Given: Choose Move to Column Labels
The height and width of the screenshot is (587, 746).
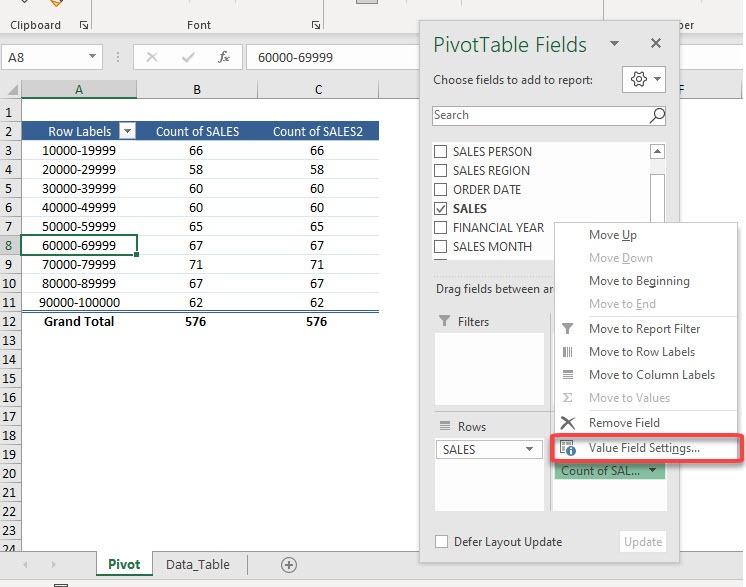Looking at the screenshot, I should pyautogui.click(x=652, y=375).
